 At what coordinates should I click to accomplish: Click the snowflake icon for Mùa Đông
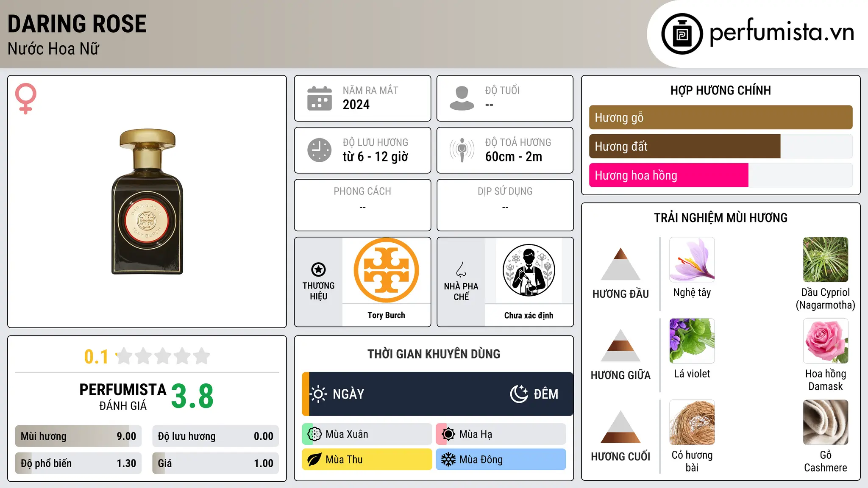448,460
